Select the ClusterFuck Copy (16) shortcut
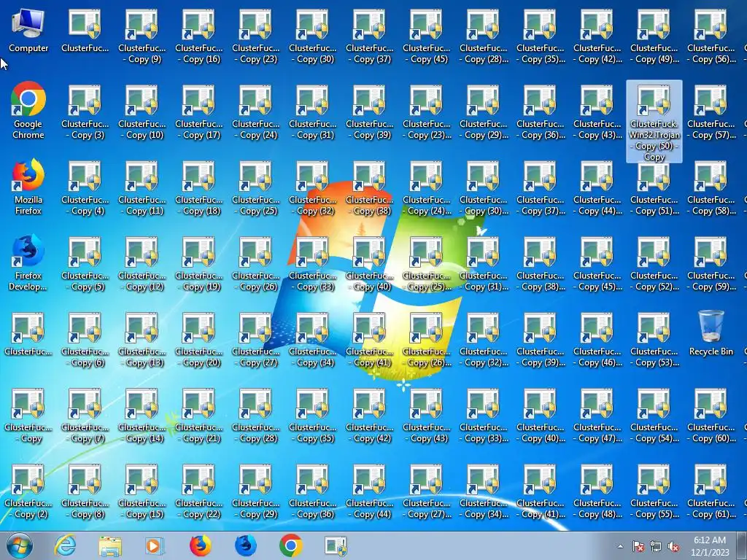This screenshot has height=560, width=747. (x=198, y=36)
